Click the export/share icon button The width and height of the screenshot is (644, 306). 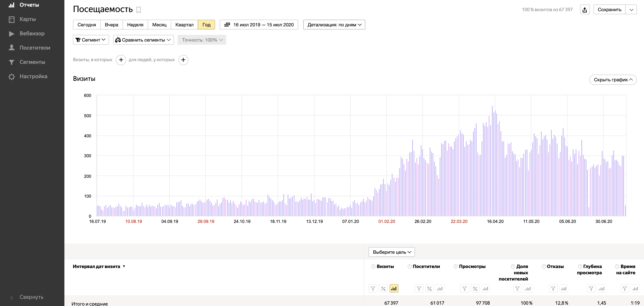tap(585, 10)
